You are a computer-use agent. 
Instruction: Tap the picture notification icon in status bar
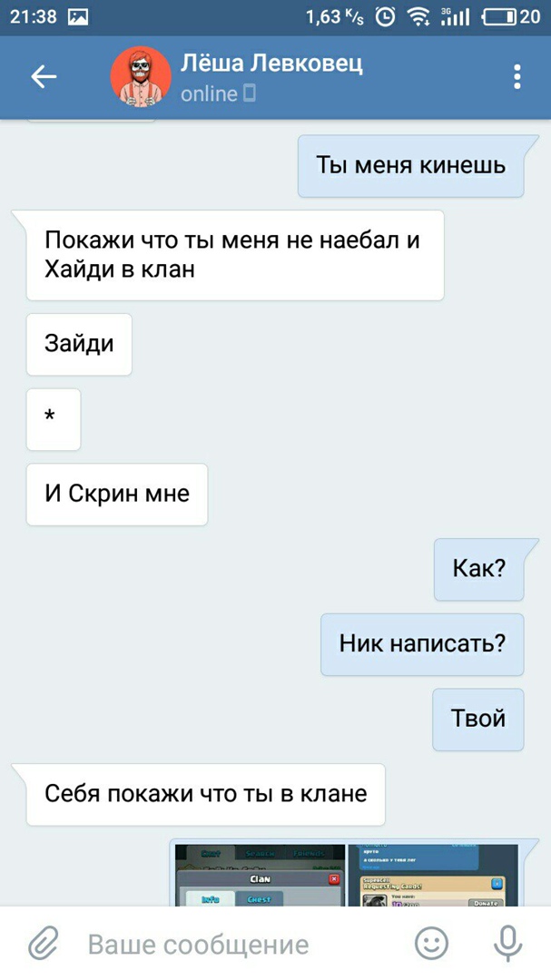point(78,17)
